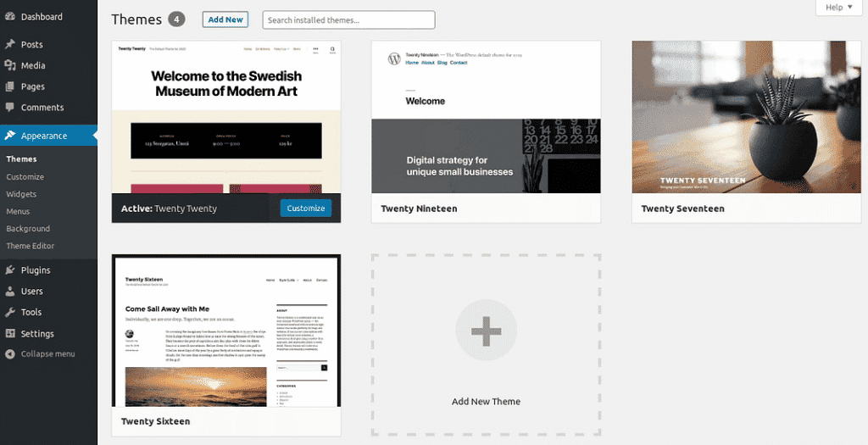Open the Tools menu label

point(31,312)
